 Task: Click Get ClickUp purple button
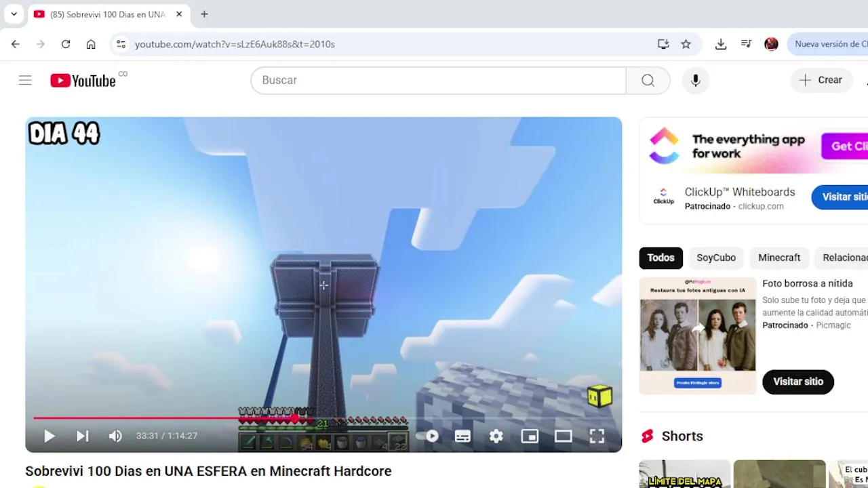[x=845, y=146]
